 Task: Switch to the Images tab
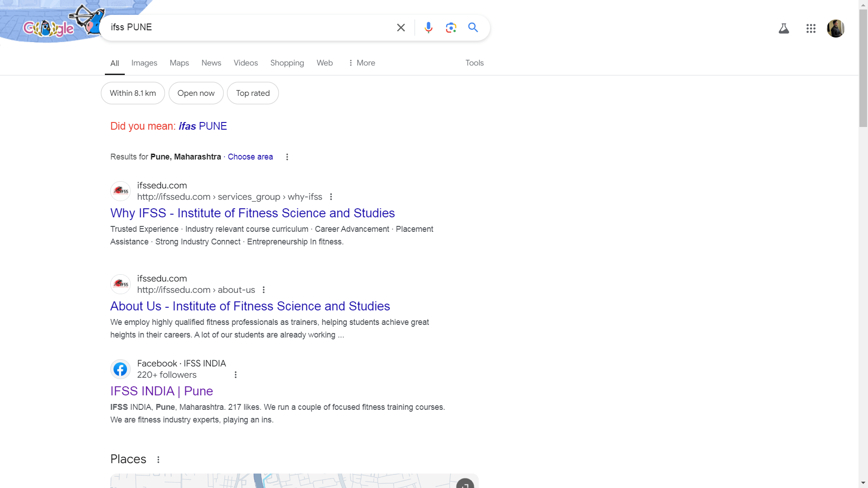(144, 63)
